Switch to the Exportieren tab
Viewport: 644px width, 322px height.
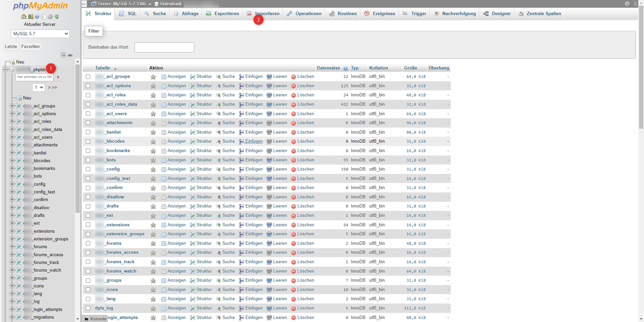point(222,14)
